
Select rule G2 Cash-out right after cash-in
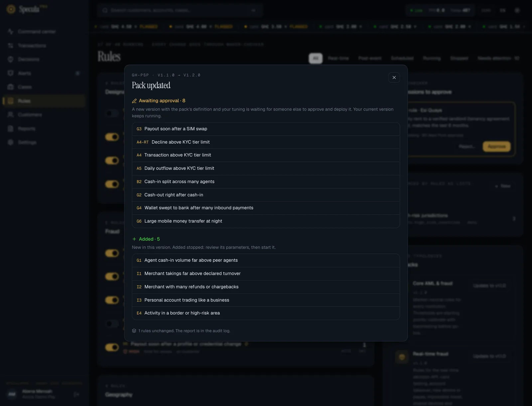[x=266, y=195]
